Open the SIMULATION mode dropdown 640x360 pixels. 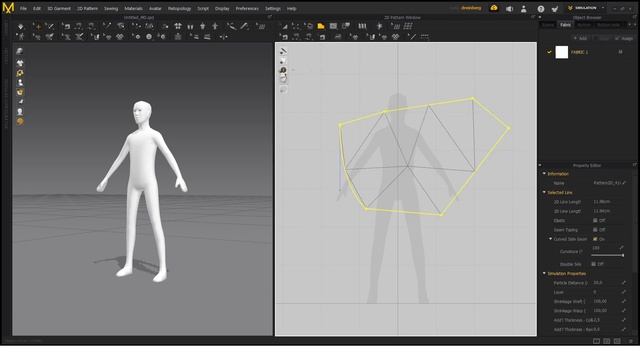point(586,8)
